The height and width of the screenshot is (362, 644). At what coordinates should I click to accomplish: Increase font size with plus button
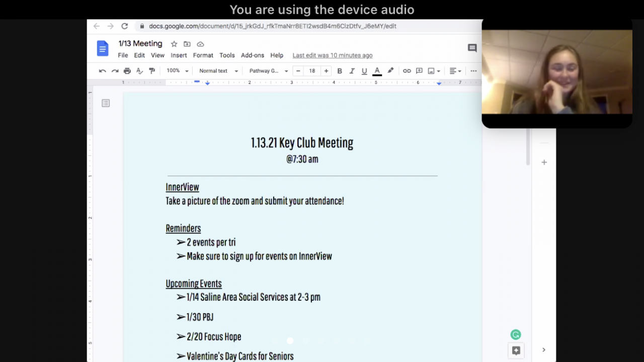[326, 71]
